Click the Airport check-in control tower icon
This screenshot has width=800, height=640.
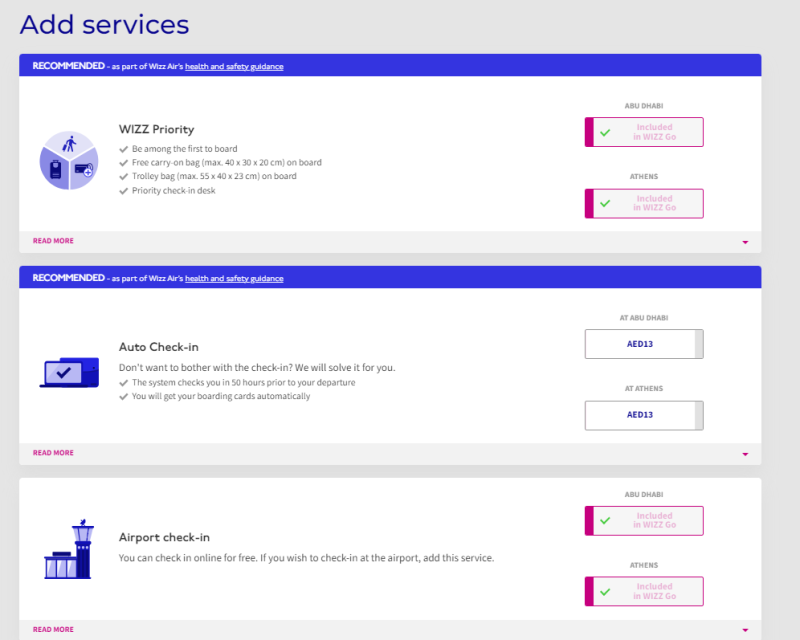coord(69,549)
